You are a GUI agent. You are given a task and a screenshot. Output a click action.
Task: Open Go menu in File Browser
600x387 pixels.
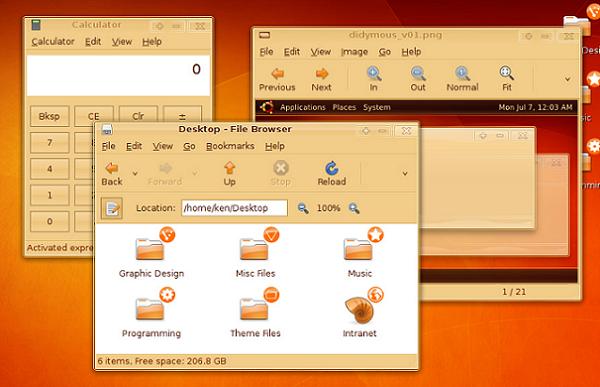[189, 146]
